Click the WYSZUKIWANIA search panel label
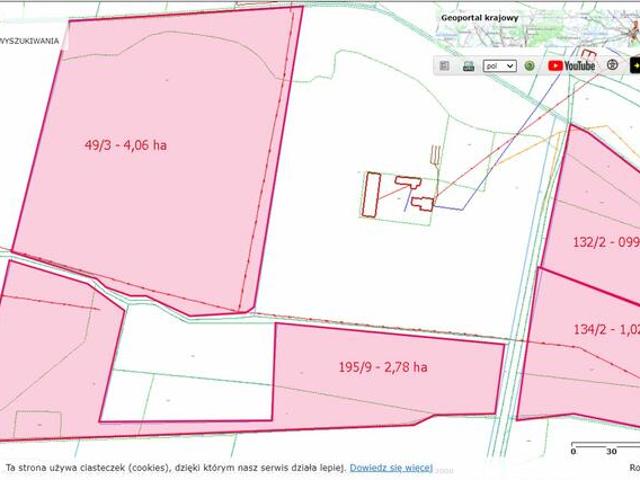640x480 pixels. coord(29,41)
